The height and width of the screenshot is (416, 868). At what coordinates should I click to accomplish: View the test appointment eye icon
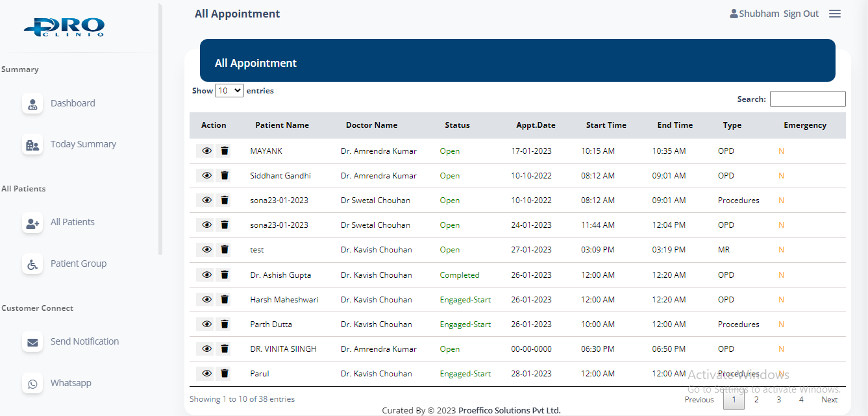(x=206, y=250)
